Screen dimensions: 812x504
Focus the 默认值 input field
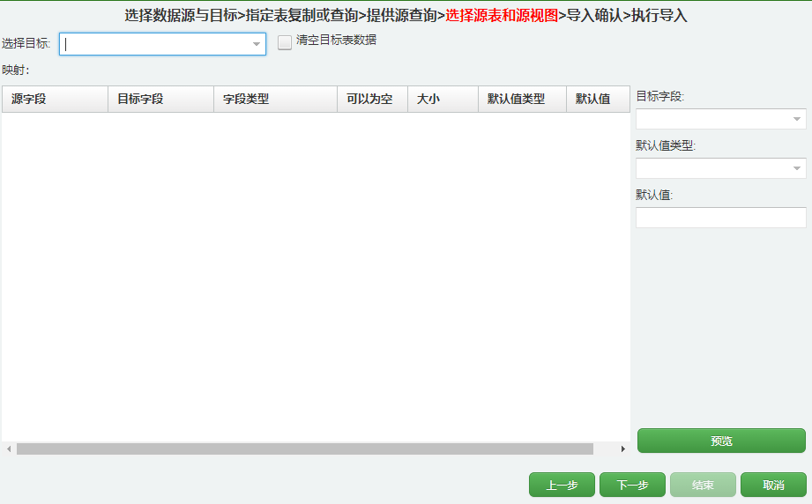coord(721,218)
